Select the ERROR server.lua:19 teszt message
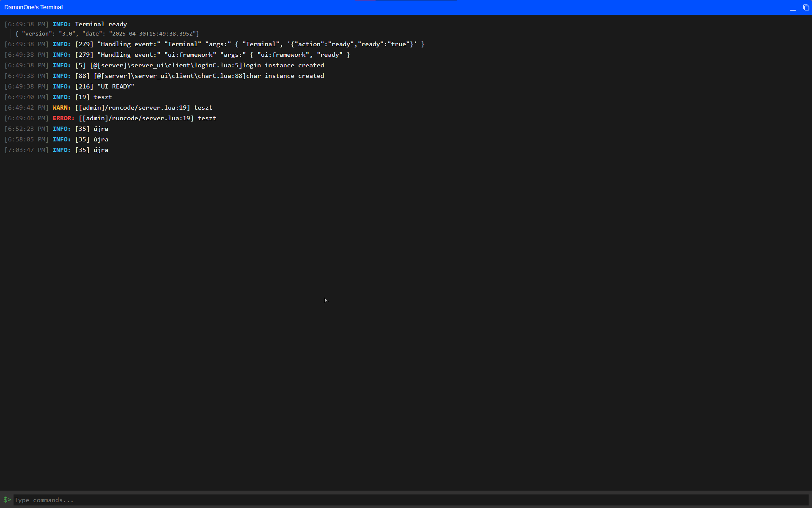The image size is (812, 508). (x=148, y=118)
